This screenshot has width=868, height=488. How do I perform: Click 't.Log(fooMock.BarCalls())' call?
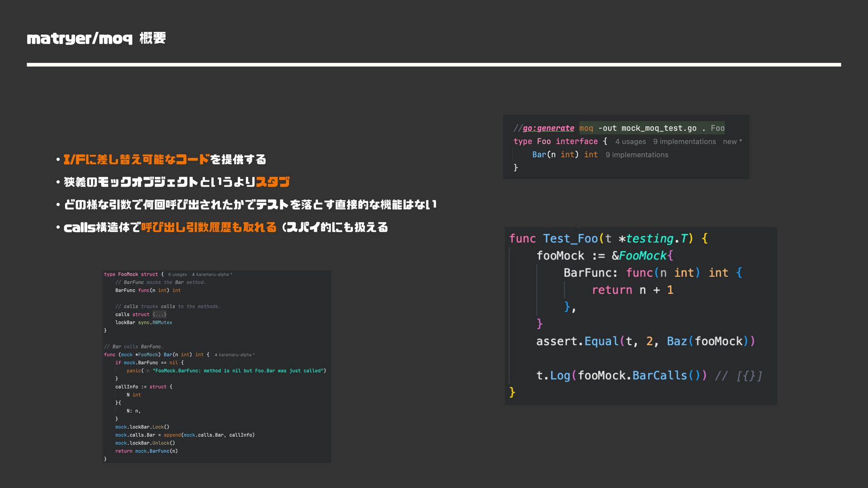(x=622, y=375)
